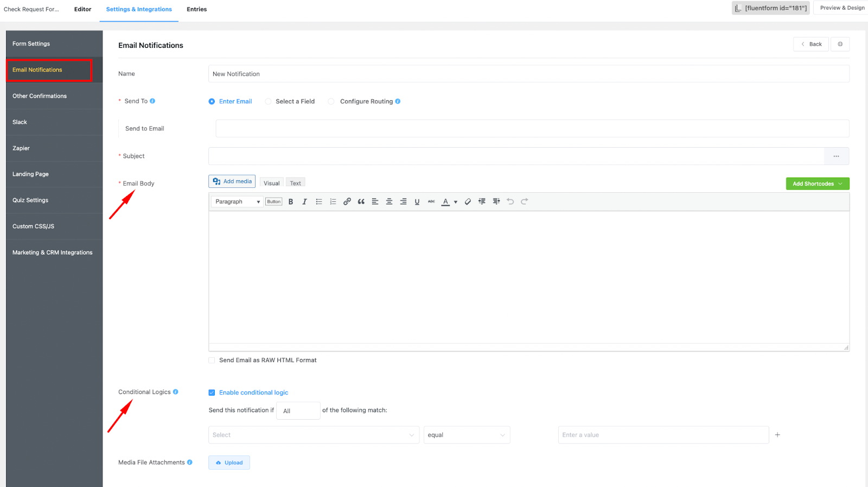Viewport: 868px width, 487px height.
Task: Check Send Email as RAW HTML Format
Action: [x=212, y=360]
